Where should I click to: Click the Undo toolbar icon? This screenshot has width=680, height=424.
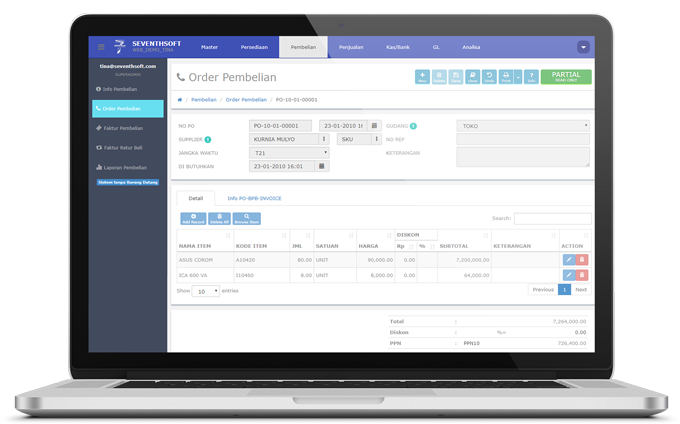[x=489, y=76]
